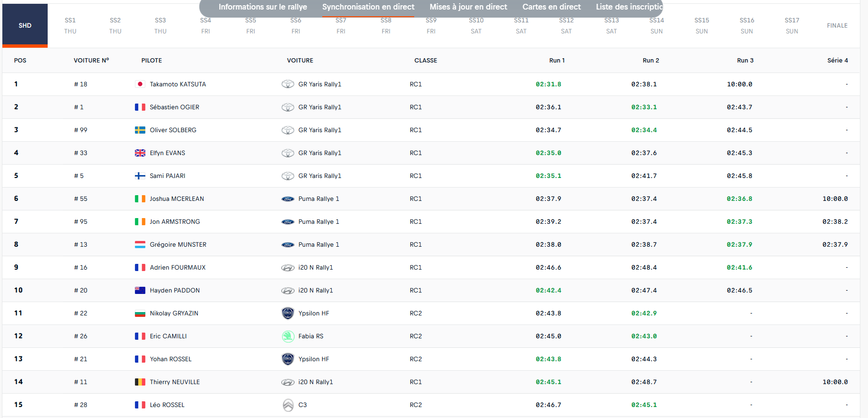Viewport: 868px width, 418px height.
Task: Select Synchronisation en direct menu item
Action: (368, 7)
